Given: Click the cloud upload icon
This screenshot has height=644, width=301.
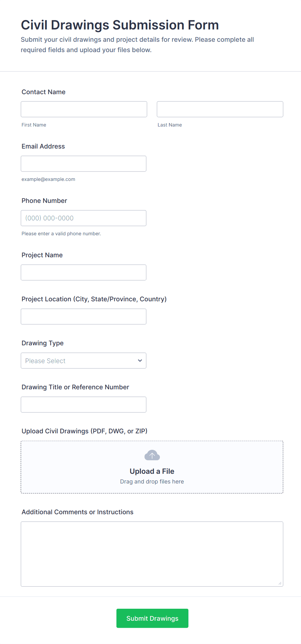Looking at the screenshot, I should tap(152, 455).
